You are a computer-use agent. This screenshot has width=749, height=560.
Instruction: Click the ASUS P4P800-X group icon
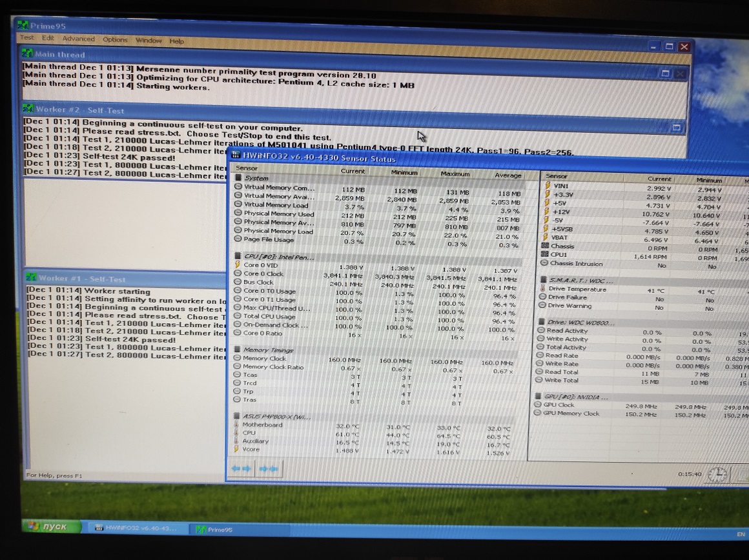(x=236, y=416)
